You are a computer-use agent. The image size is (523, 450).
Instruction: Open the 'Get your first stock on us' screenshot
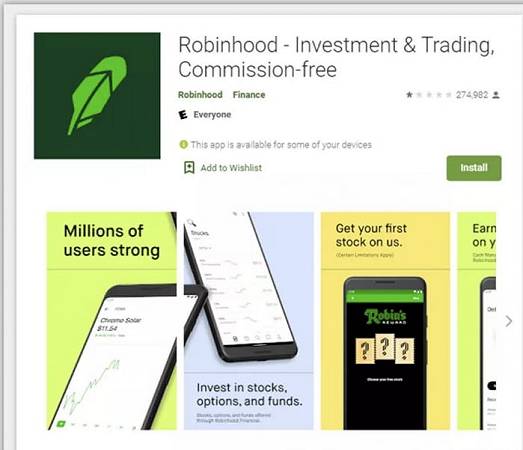(x=385, y=321)
